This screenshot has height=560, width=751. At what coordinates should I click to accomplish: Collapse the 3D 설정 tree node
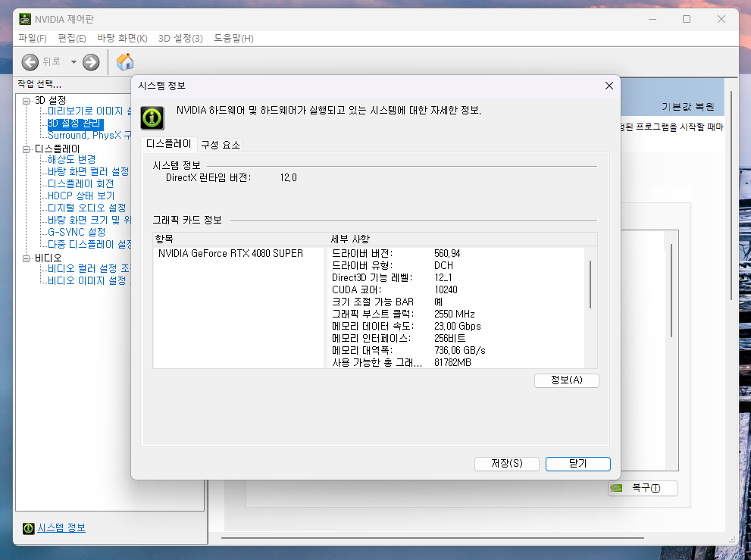pos(26,101)
